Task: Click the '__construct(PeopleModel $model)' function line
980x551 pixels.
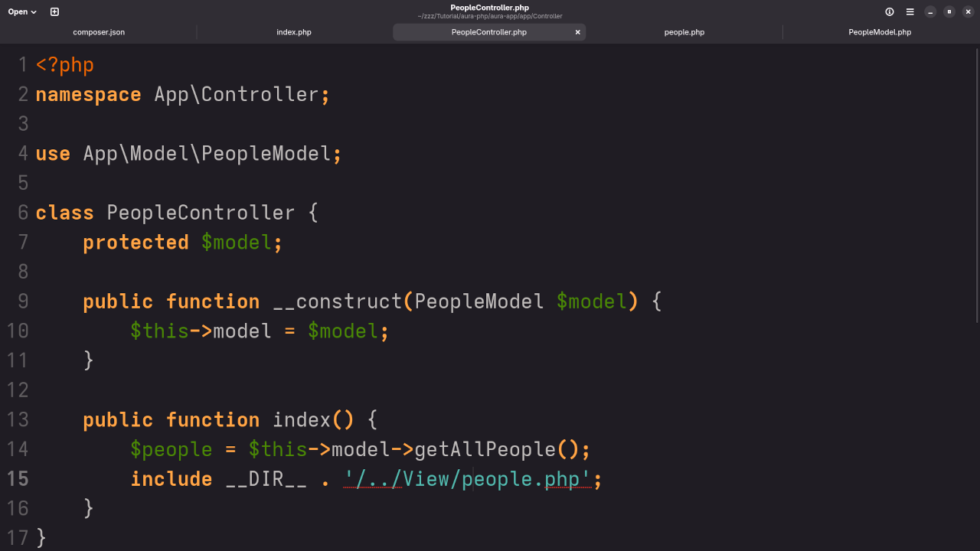Action: (372, 302)
